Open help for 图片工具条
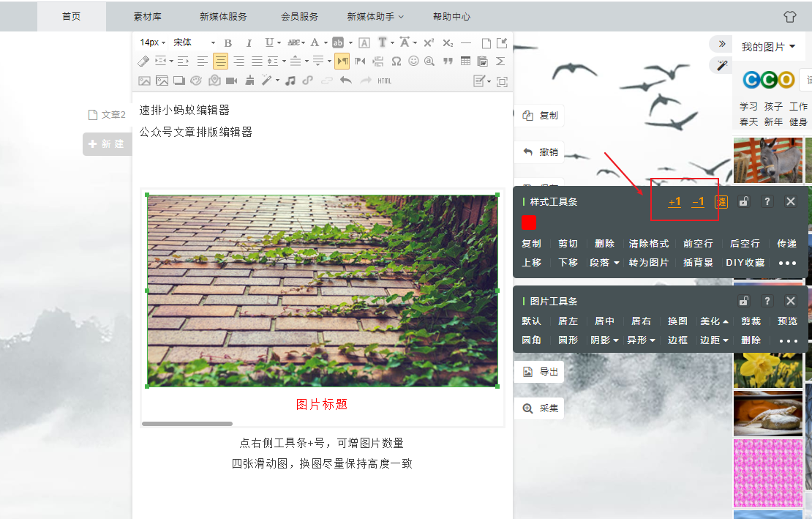Image resolution: width=812 pixels, height=519 pixels. 767,301
